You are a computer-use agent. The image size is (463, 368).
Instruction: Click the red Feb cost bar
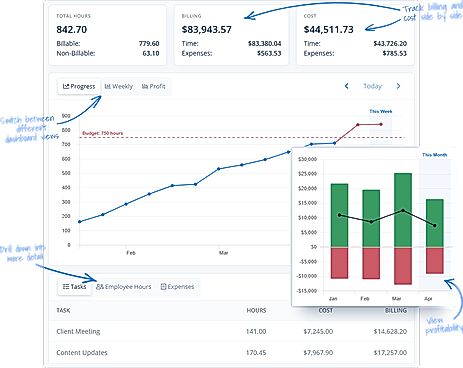[371, 263]
